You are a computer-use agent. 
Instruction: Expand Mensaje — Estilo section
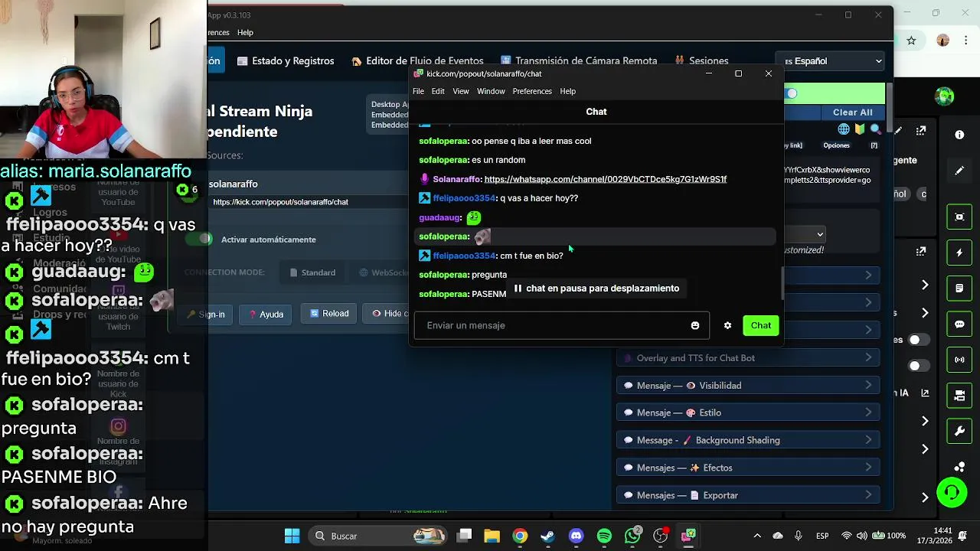point(748,412)
